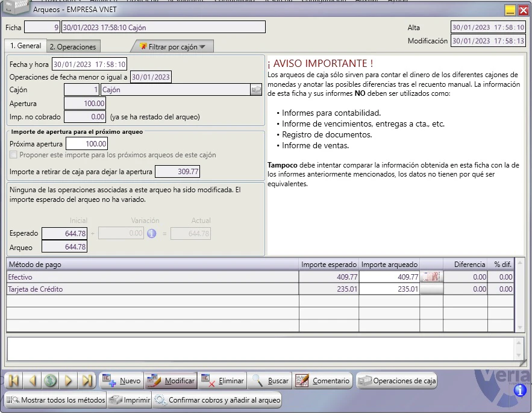Click the payment methods table scrollbar down arrow
Viewport: 532px width, 414px height.
[519, 327]
